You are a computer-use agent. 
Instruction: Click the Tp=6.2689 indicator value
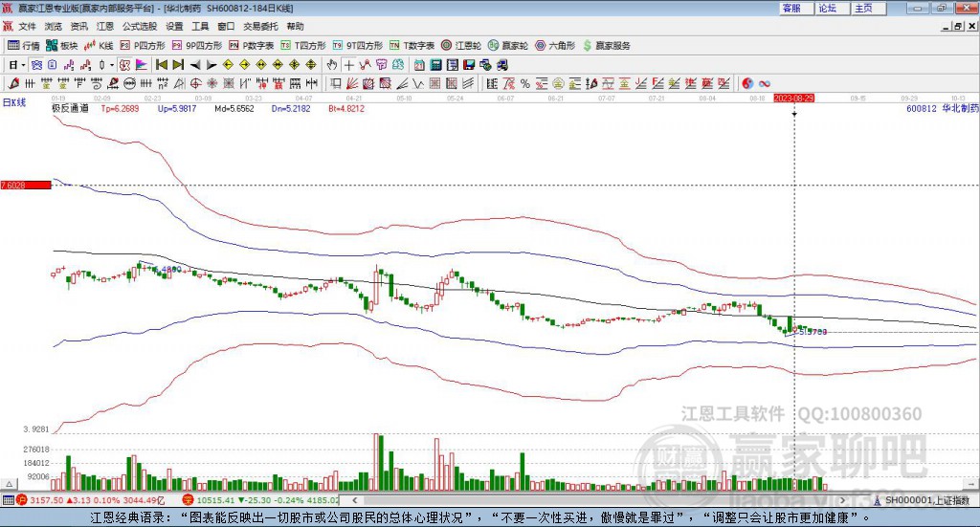pos(120,109)
